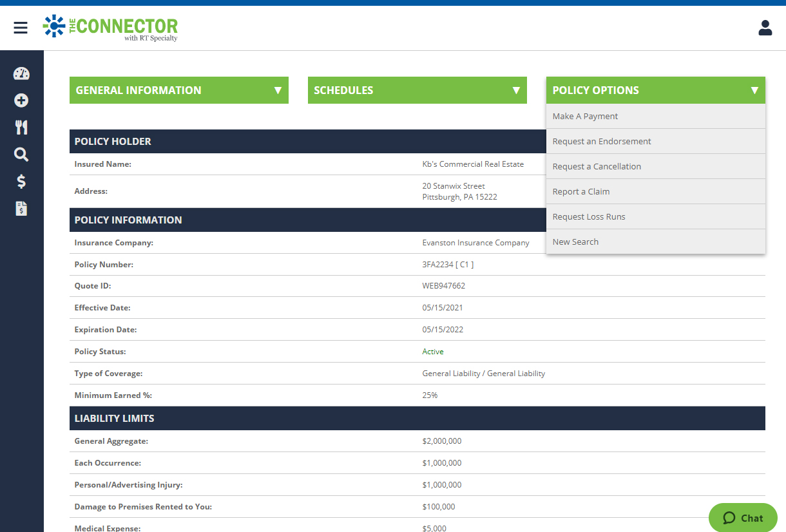Viewport: 786px width, 532px height.
Task: Click the Liability Limits section header
Action: (x=417, y=419)
